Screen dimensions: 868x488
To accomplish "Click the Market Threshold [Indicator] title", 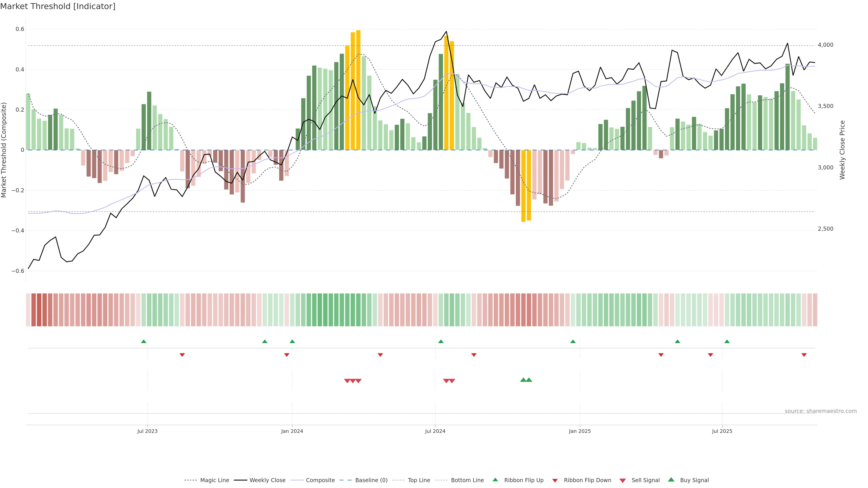I will pyautogui.click(x=58, y=6).
